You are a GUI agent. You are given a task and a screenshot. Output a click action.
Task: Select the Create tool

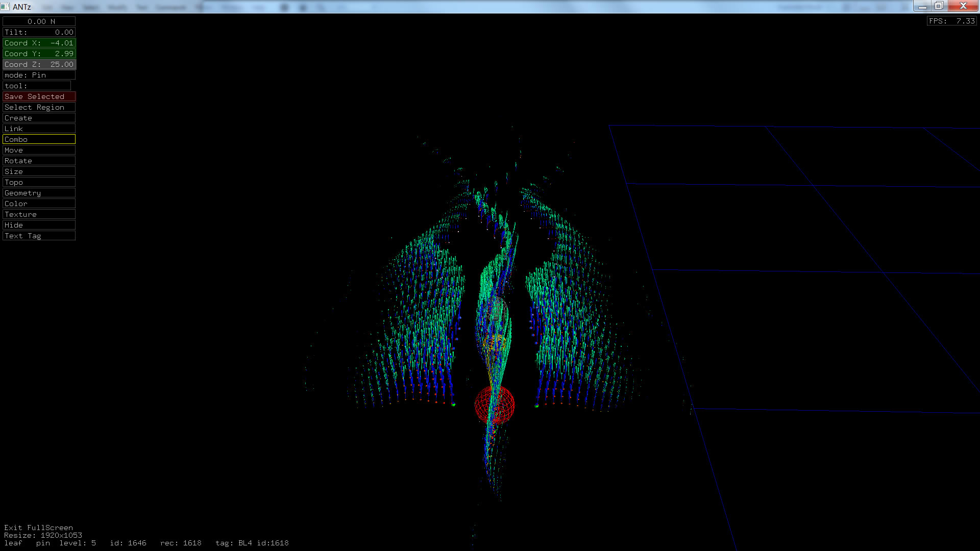coord(39,118)
